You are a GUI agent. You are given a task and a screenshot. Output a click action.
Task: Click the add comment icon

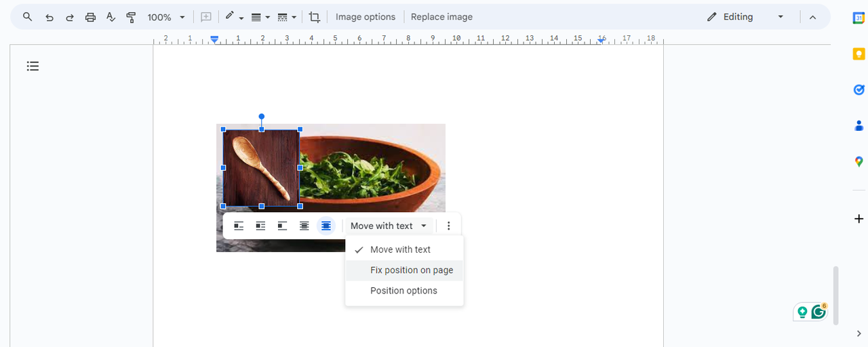coord(207,17)
